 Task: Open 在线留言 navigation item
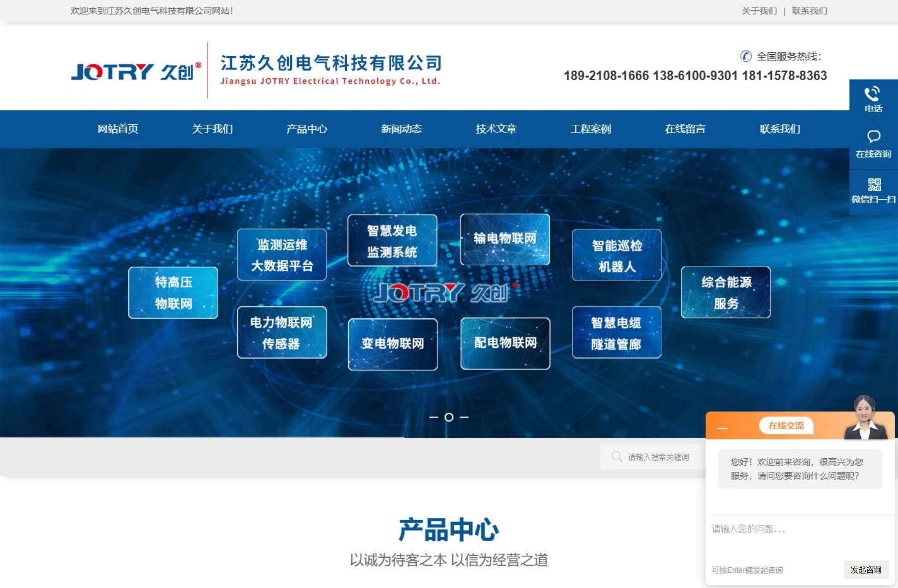tap(685, 129)
